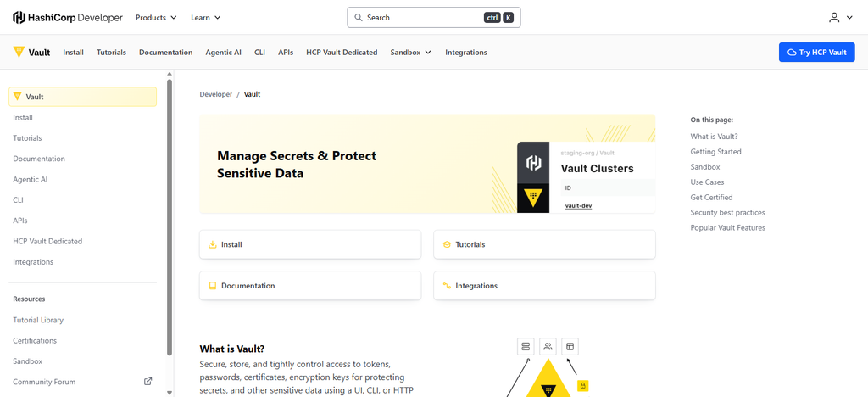868x397 pixels.
Task: Click the users icon in the Vault diagram
Action: (x=548, y=347)
